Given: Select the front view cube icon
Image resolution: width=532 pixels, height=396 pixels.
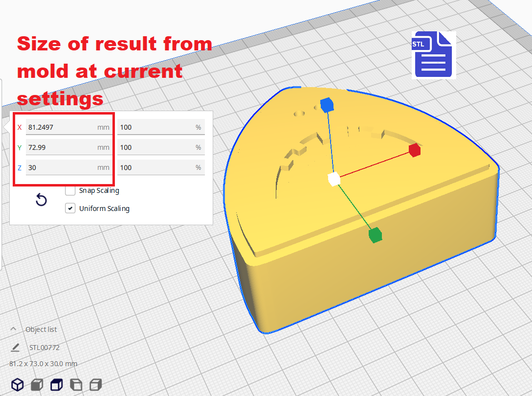Looking at the screenshot, I should click(x=37, y=385).
